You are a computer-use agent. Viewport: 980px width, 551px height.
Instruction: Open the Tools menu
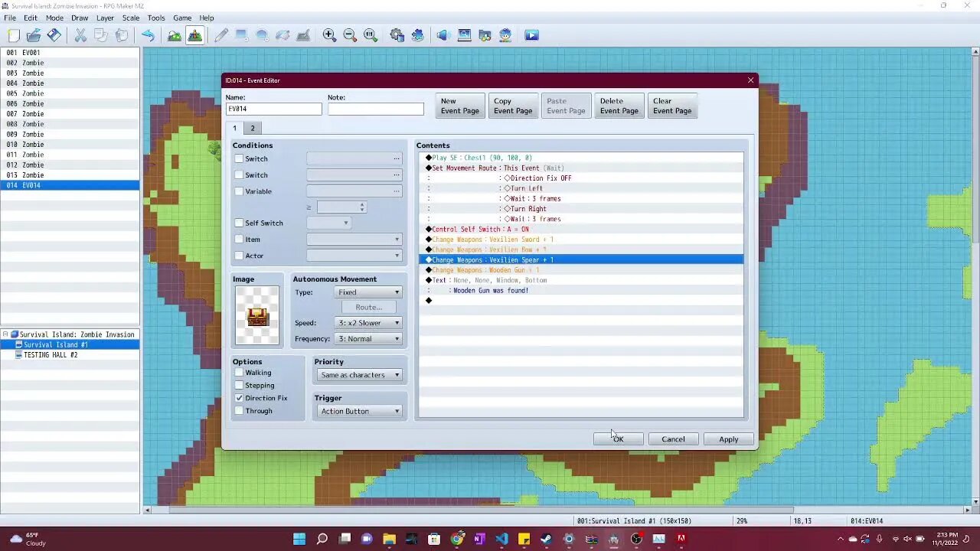point(156,18)
